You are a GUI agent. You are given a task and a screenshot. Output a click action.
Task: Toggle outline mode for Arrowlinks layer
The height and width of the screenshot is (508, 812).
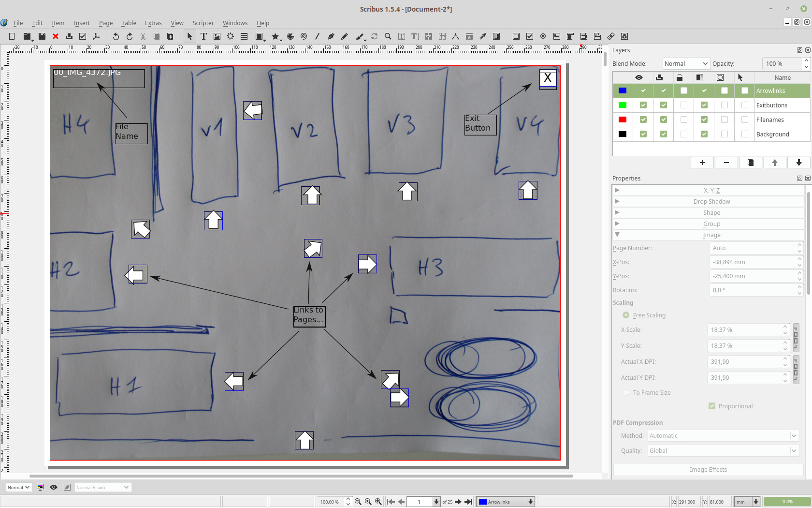coord(724,90)
